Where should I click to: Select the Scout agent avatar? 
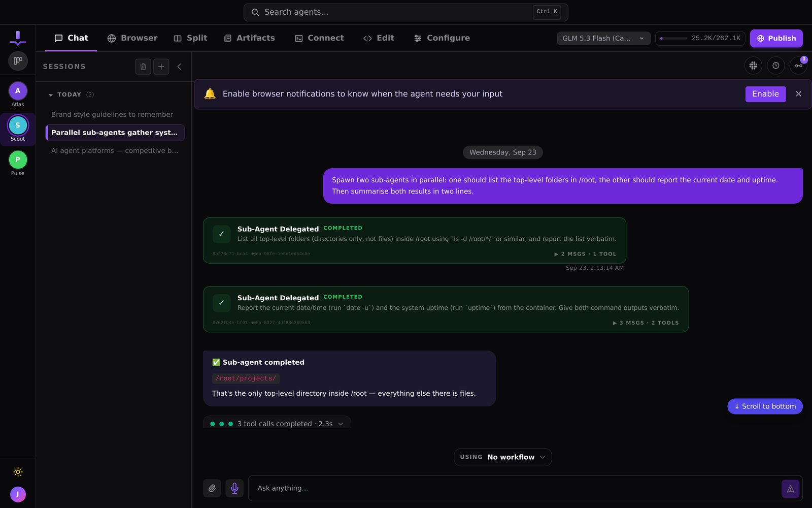[18, 125]
